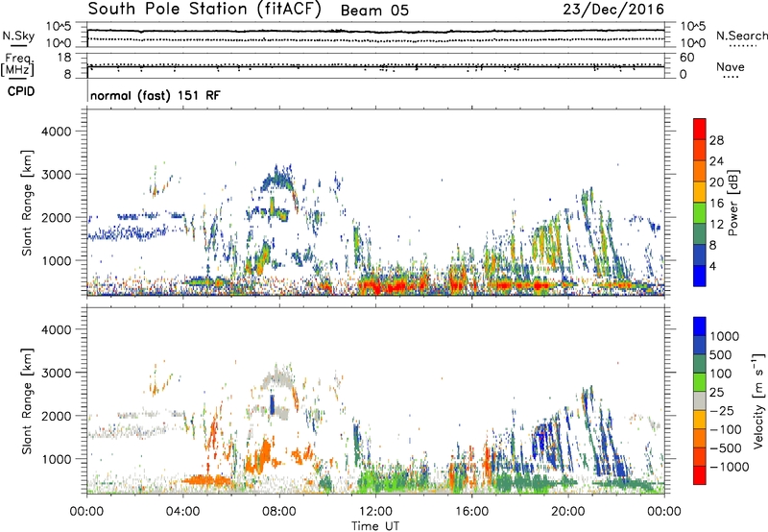Click the red top segment of the Power color bar
The width and height of the screenshot is (768, 532).
coord(700,130)
